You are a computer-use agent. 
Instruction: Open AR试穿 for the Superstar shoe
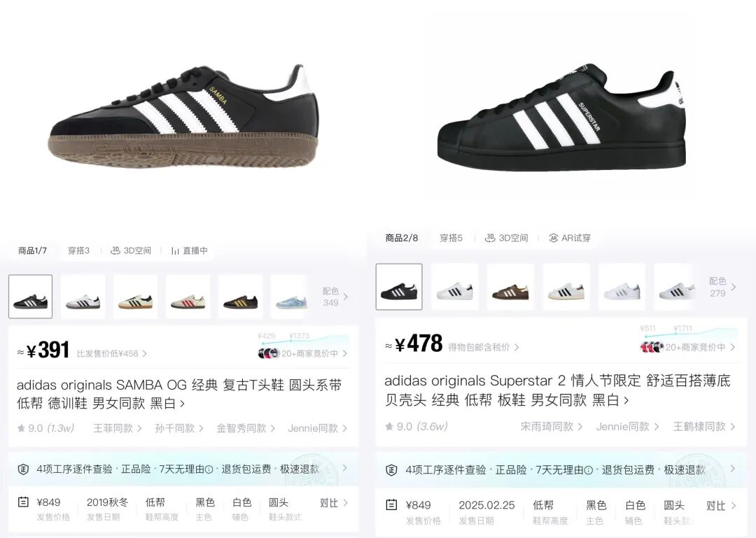click(570, 238)
